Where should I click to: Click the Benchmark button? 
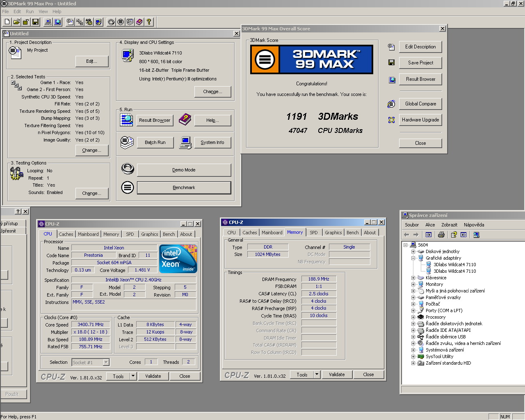point(184,187)
